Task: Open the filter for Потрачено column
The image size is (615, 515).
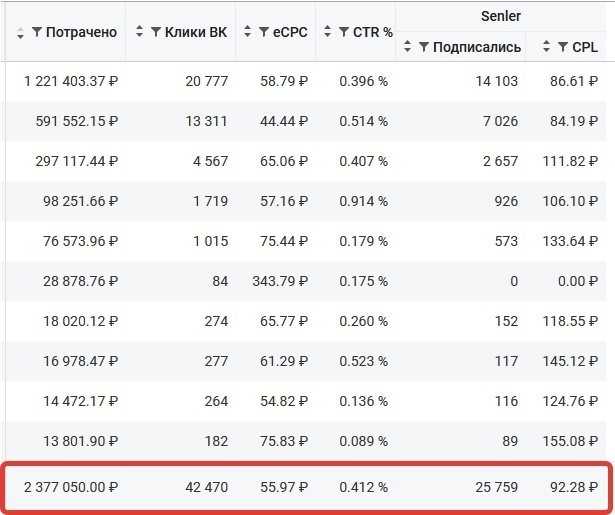Action: tap(37, 32)
